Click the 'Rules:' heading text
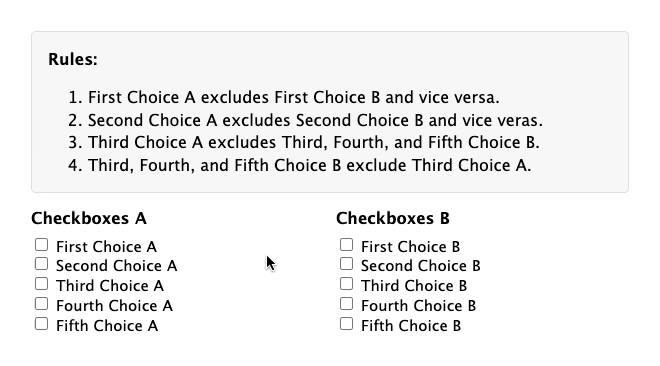 73,59
